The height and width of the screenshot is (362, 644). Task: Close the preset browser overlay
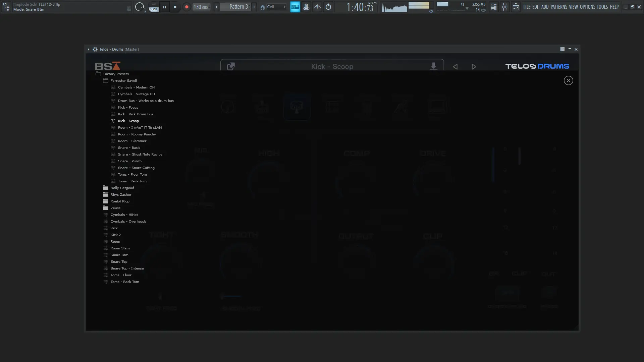point(568,80)
